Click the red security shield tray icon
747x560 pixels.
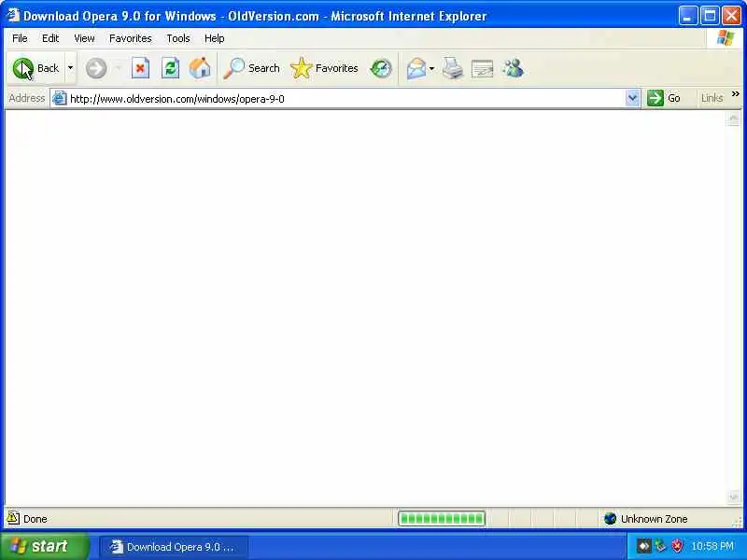point(677,546)
